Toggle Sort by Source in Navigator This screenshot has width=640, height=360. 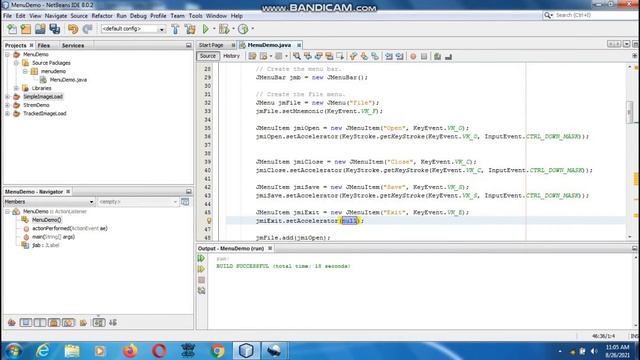113,323
